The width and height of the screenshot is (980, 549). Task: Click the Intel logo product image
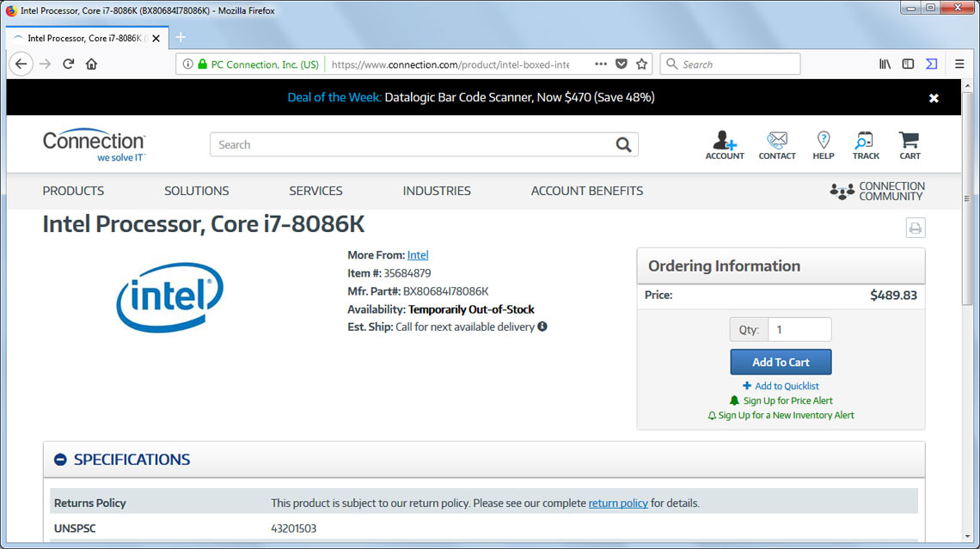point(169,297)
